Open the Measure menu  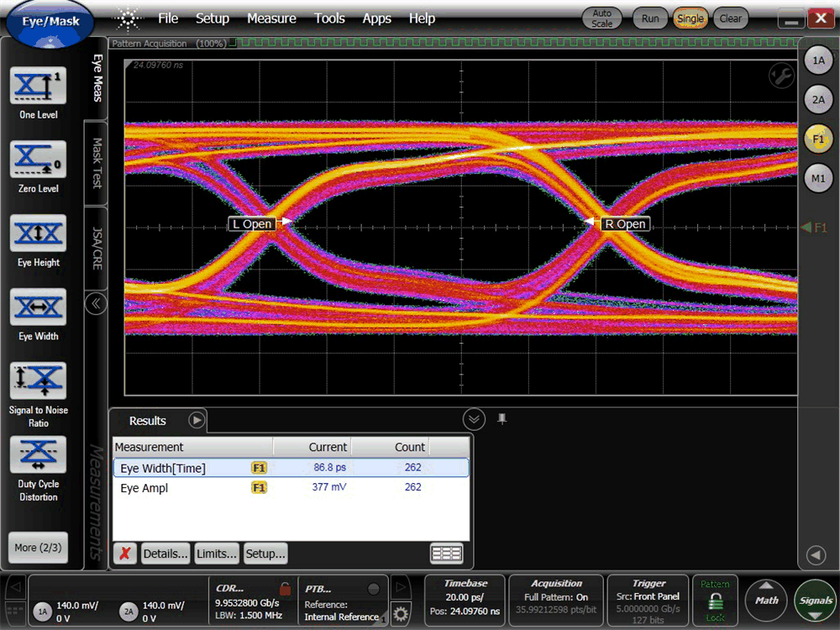tap(271, 18)
